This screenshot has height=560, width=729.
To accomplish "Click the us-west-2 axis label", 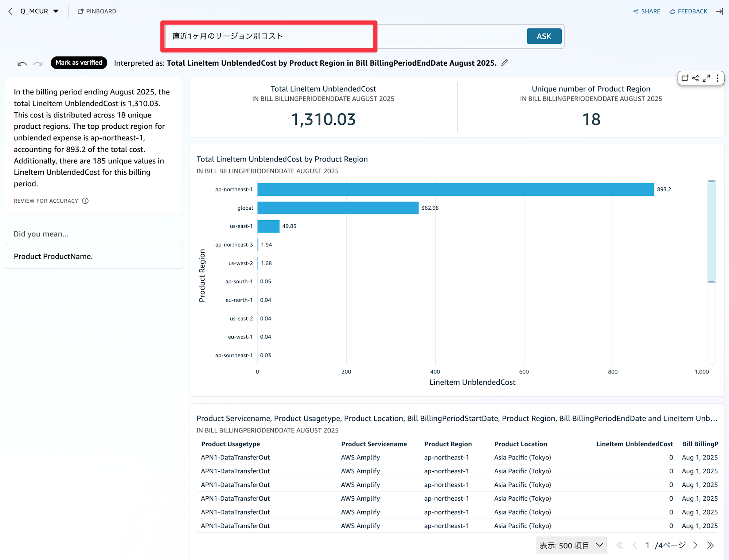I will tap(241, 263).
